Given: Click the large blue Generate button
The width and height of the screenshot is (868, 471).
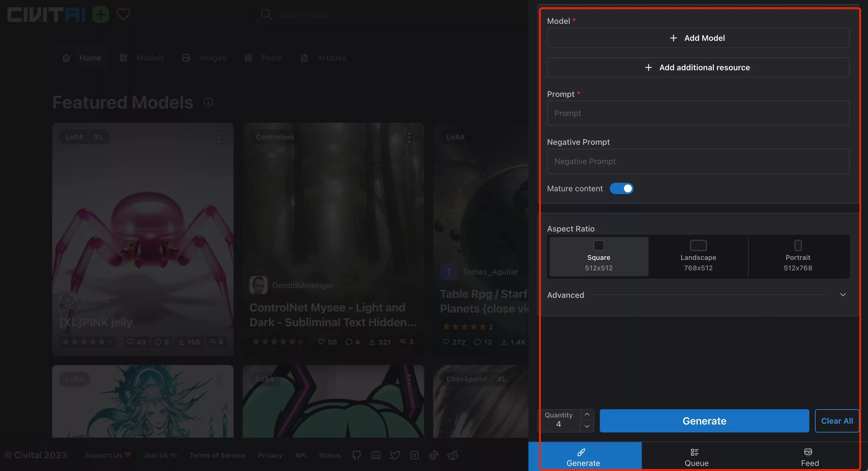Looking at the screenshot, I should tap(704, 421).
